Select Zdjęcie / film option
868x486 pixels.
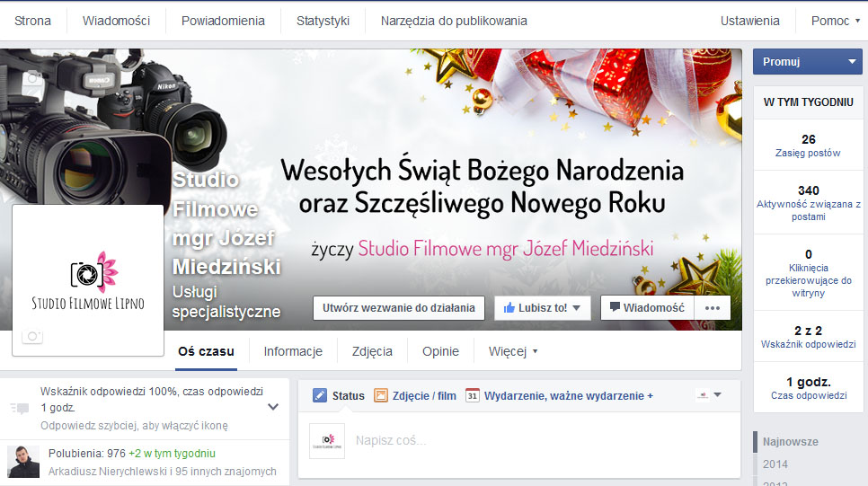[x=424, y=396]
